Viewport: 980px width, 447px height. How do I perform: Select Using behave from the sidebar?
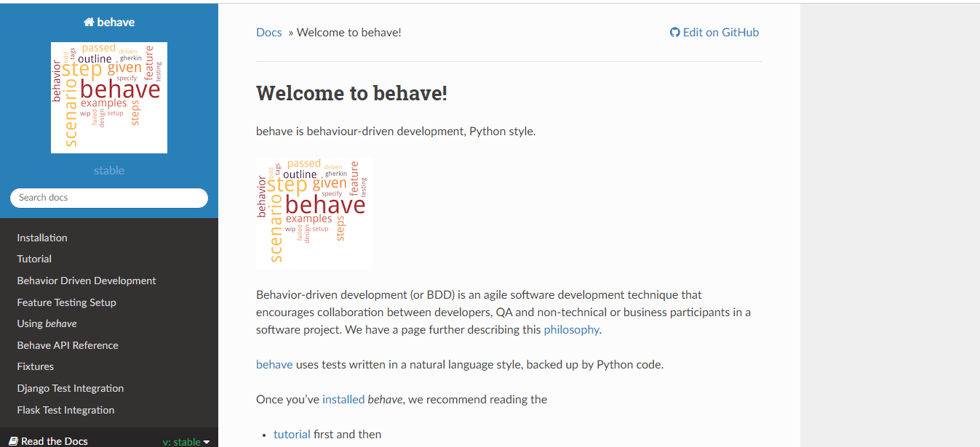pyautogui.click(x=47, y=323)
